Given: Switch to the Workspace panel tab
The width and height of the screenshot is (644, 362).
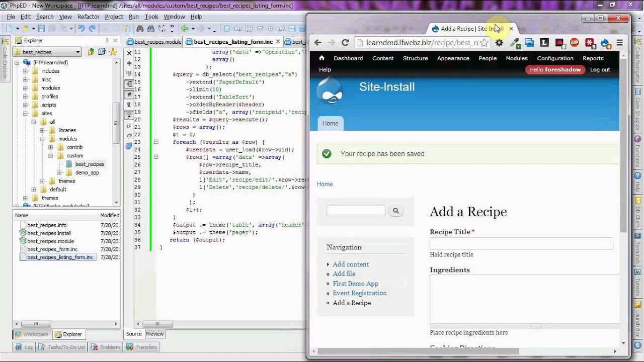Looking at the screenshot, I should click(32, 334).
